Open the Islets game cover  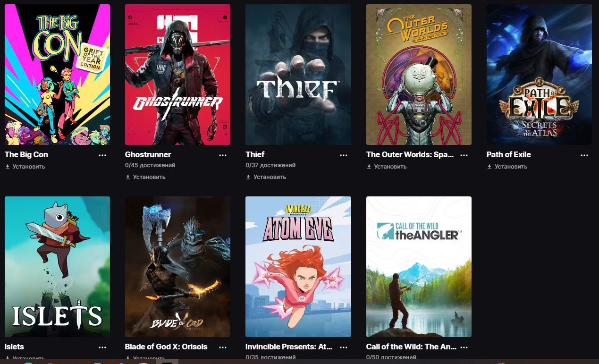pos(57,267)
